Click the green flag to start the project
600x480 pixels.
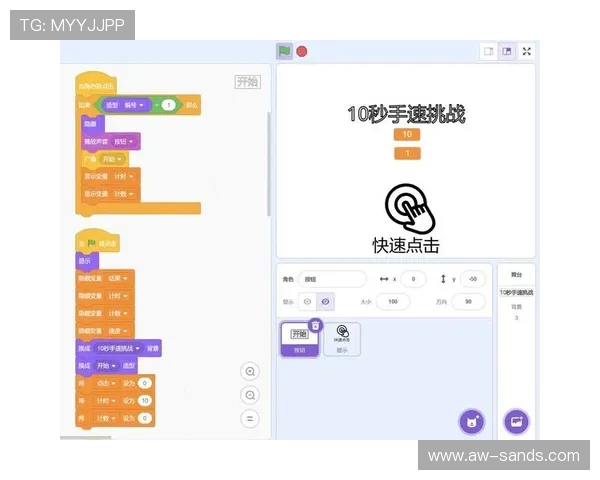tap(284, 51)
